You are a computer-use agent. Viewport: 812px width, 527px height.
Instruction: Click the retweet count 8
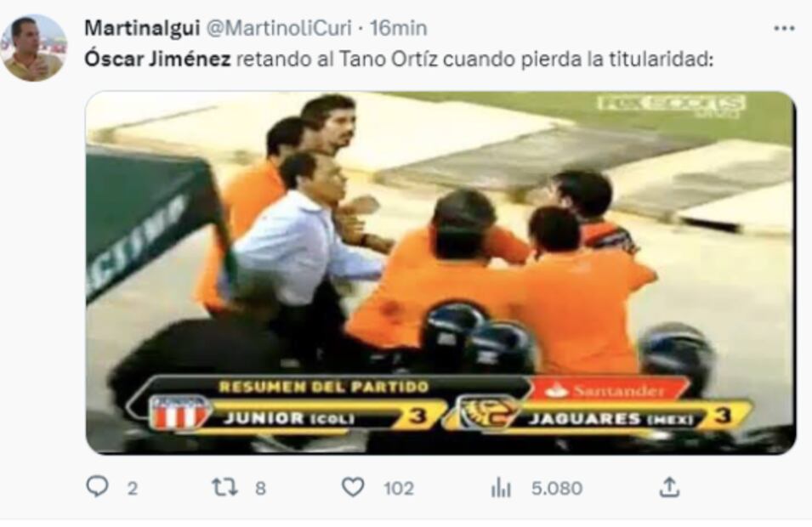[260, 488]
